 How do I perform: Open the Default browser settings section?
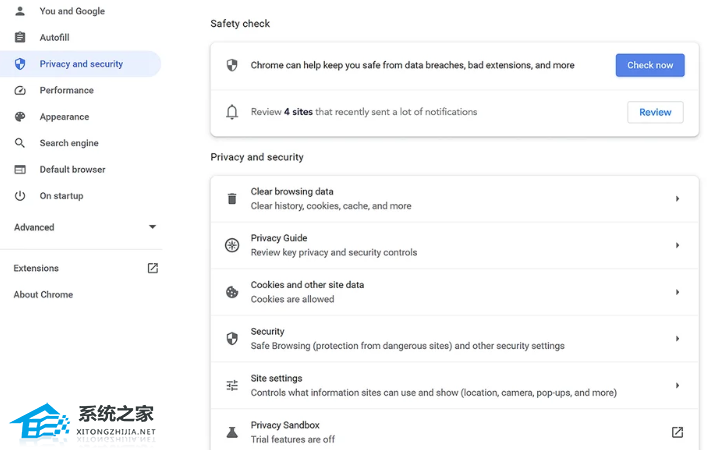(72, 170)
